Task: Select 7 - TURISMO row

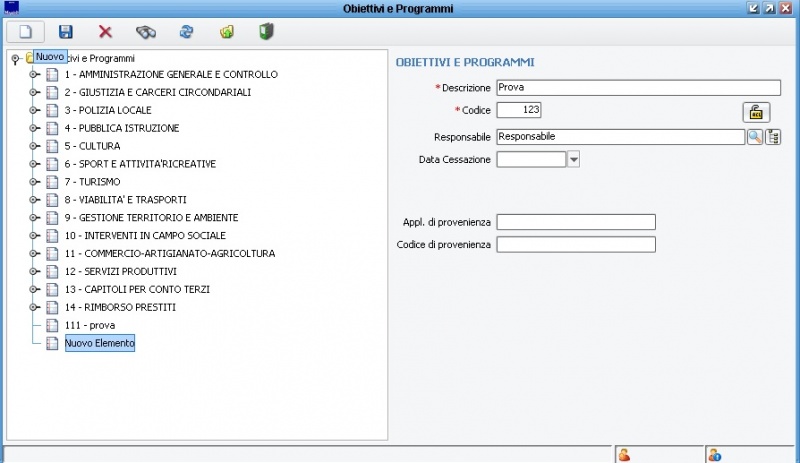Action: (x=92, y=182)
